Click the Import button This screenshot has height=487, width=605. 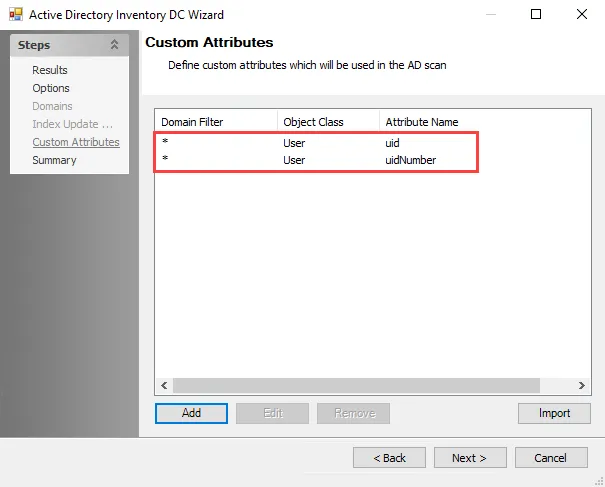coord(554,413)
